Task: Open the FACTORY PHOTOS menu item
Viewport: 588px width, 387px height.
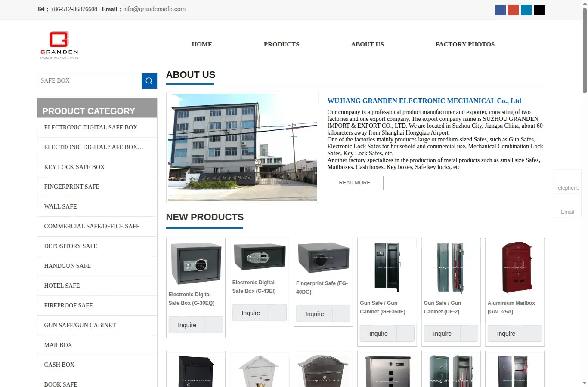Action: [x=465, y=44]
